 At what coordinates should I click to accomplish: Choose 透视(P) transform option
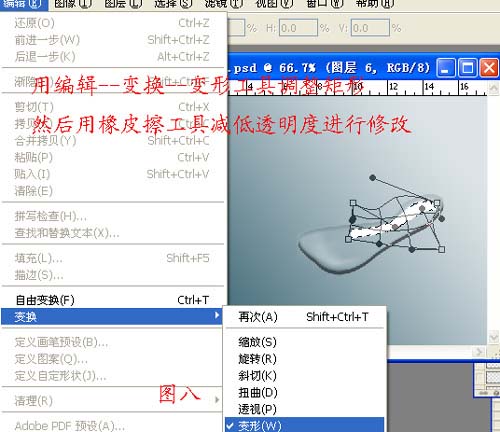tap(305, 409)
